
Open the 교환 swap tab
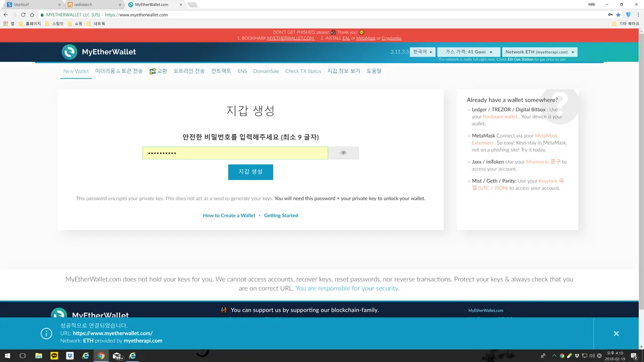click(158, 71)
